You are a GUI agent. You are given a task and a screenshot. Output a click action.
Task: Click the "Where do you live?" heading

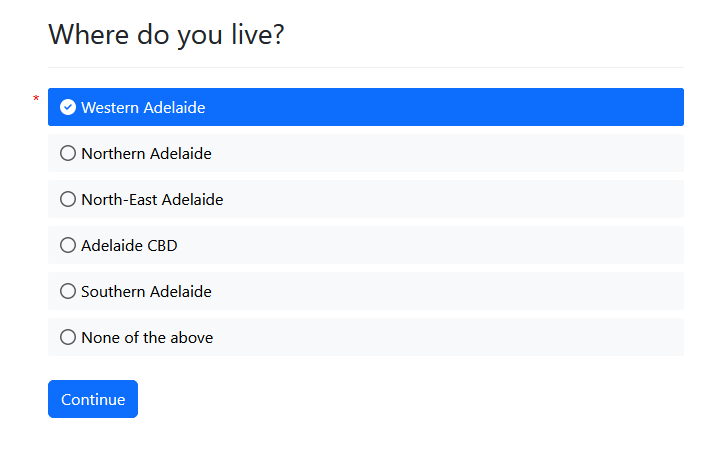(x=166, y=35)
